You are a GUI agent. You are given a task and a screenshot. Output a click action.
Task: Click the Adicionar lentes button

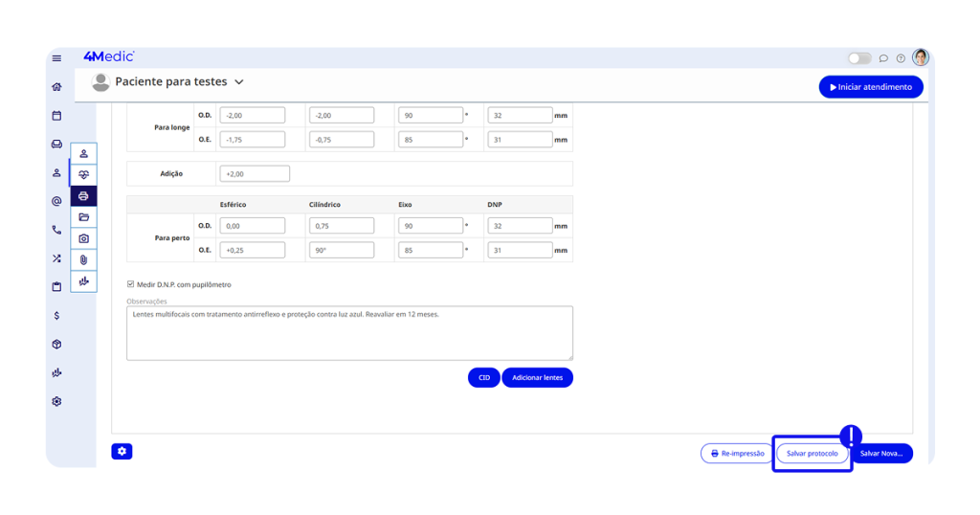537,378
